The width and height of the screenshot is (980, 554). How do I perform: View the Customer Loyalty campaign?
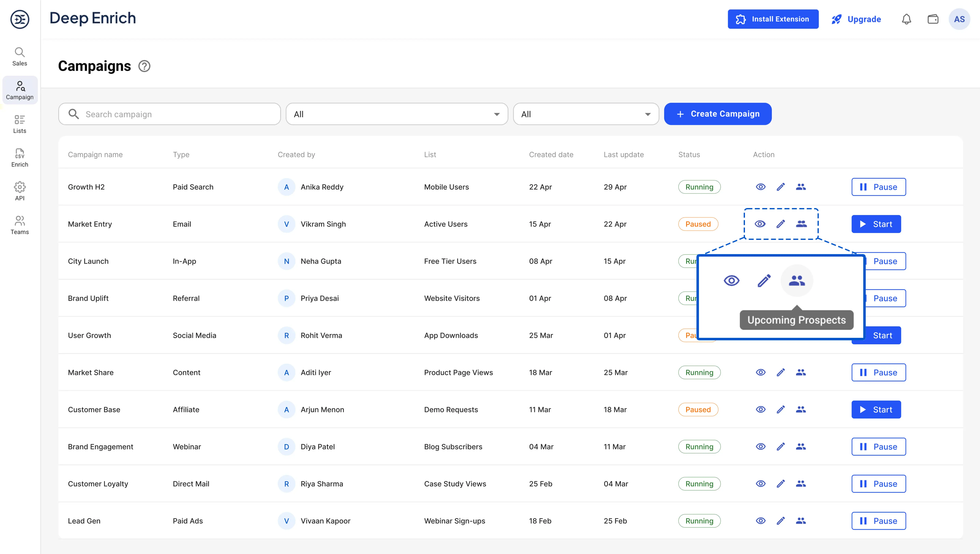tap(761, 484)
